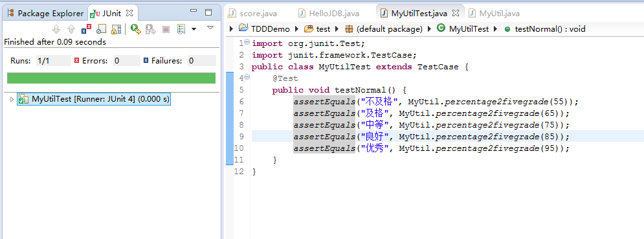Click the MyUtil.java tab file icon

pos(472,13)
